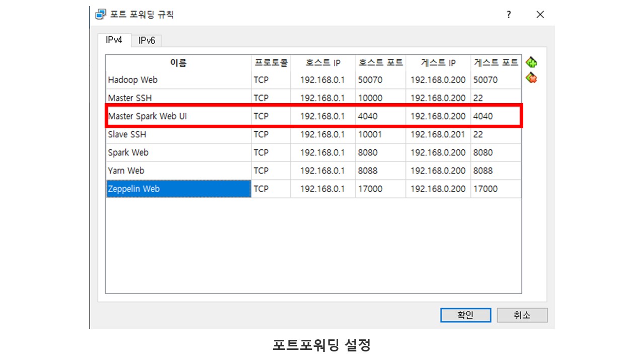Click the help question mark button
This screenshot has width=644, height=362.
(x=509, y=15)
